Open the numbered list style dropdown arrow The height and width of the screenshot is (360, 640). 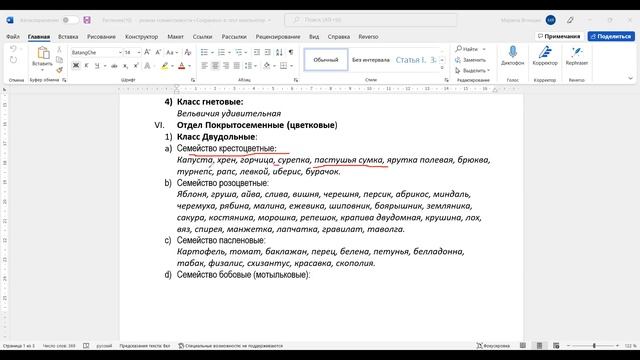pos(229,52)
